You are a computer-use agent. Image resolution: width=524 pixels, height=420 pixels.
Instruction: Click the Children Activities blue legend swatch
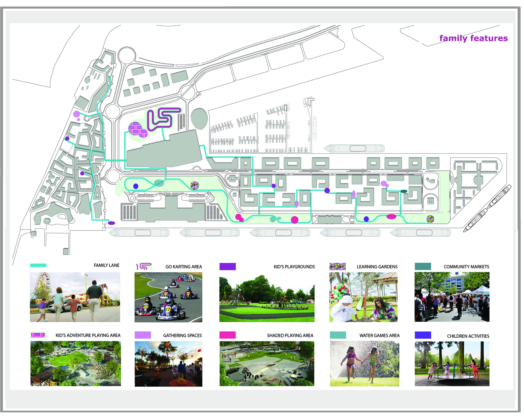click(423, 335)
